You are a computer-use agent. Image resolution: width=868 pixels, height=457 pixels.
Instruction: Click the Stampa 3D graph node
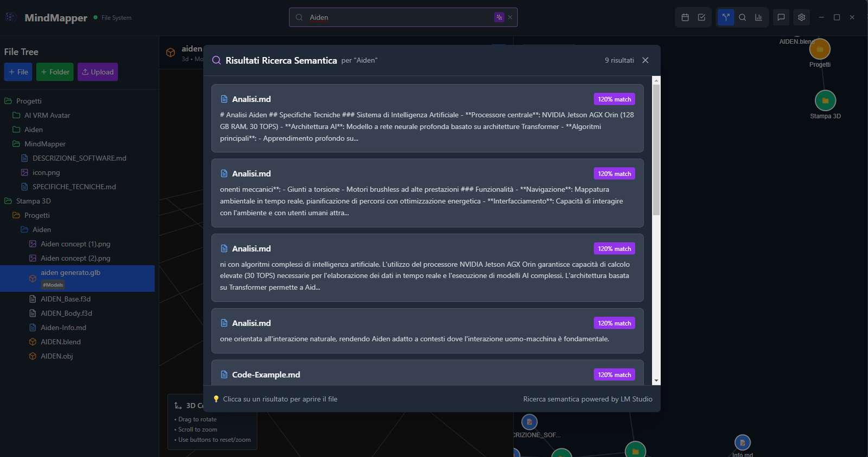coord(825,101)
